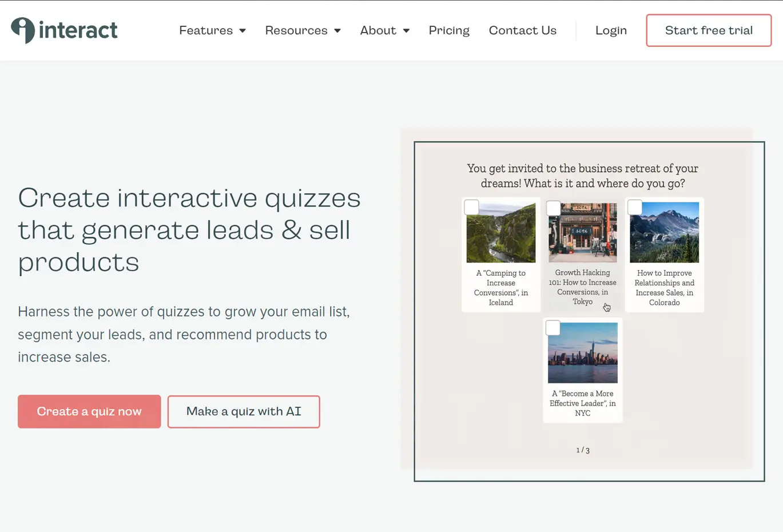
Task: Select the Tokyo storefront photo thumbnail
Action: point(582,232)
